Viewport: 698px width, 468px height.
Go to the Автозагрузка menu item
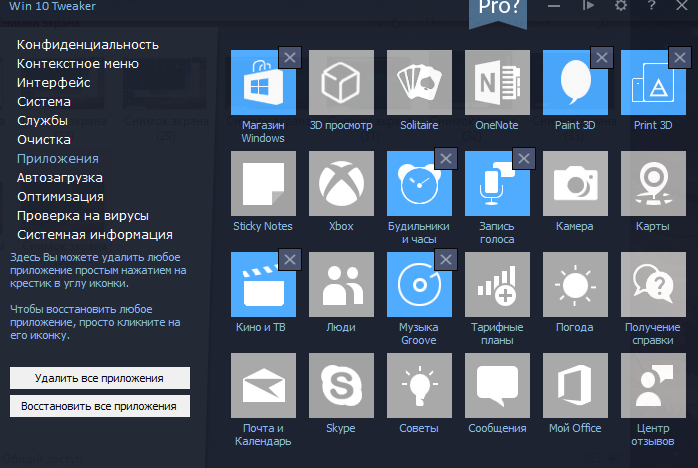60,178
